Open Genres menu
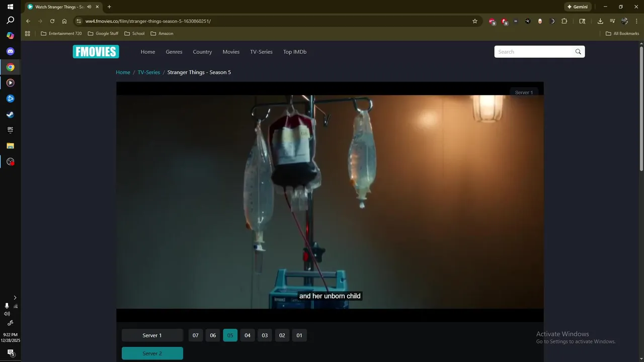This screenshot has height=362, width=644. (x=174, y=52)
